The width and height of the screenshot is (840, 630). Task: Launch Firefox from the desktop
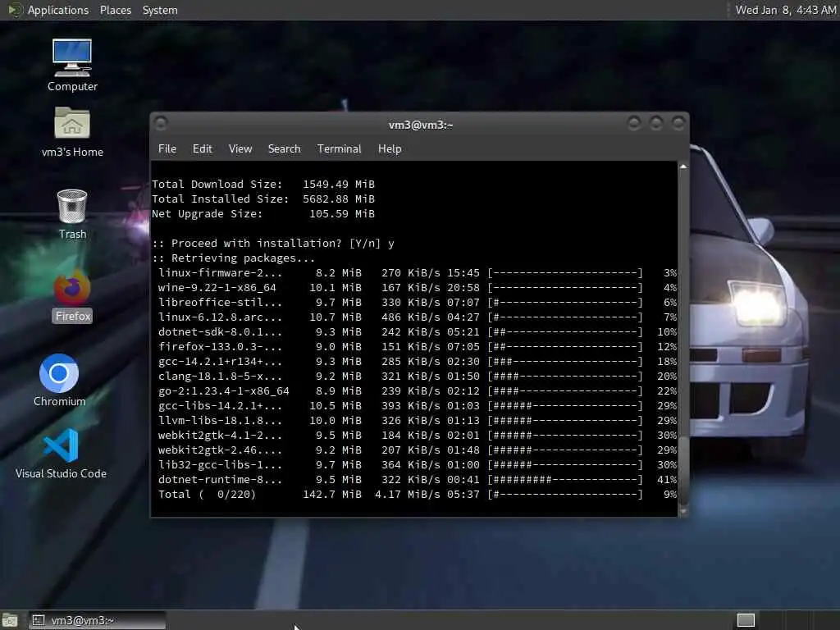(72, 296)
